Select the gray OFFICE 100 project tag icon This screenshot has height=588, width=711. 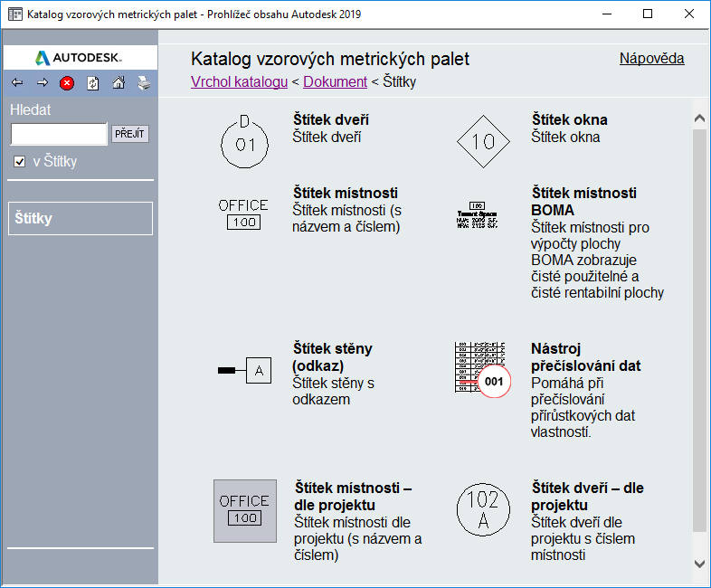245,511
